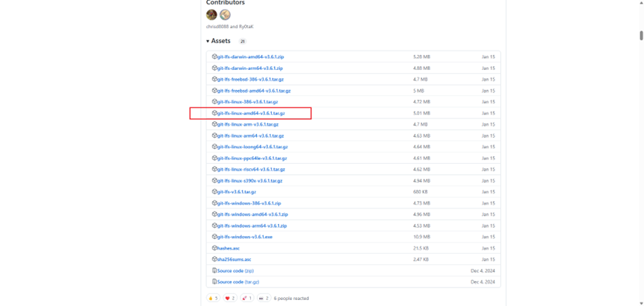The height and width of the screenshot is (306, 644).
Task: Click the page's vertical scrollbar thumb
Action: pyautogui.click(x=641, y=35)
